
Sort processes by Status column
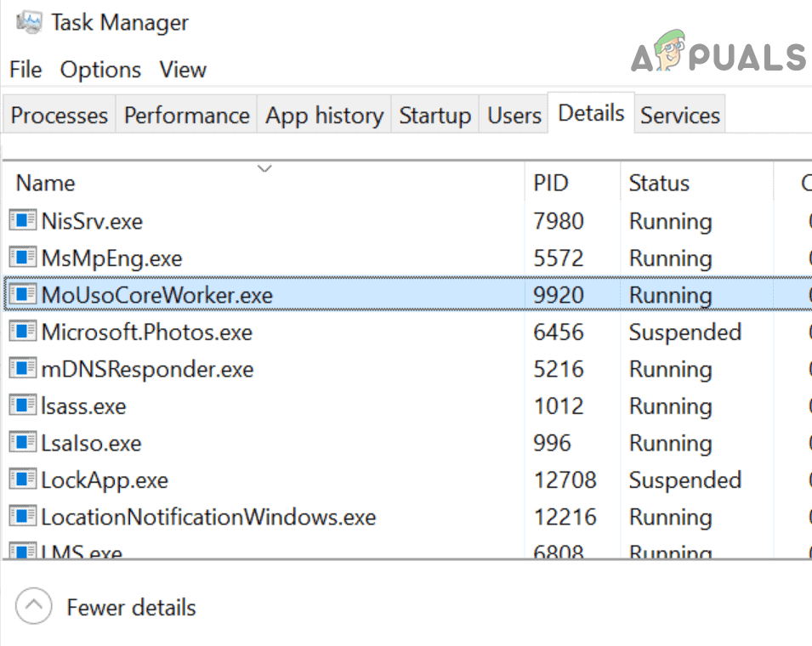[659, 183]
